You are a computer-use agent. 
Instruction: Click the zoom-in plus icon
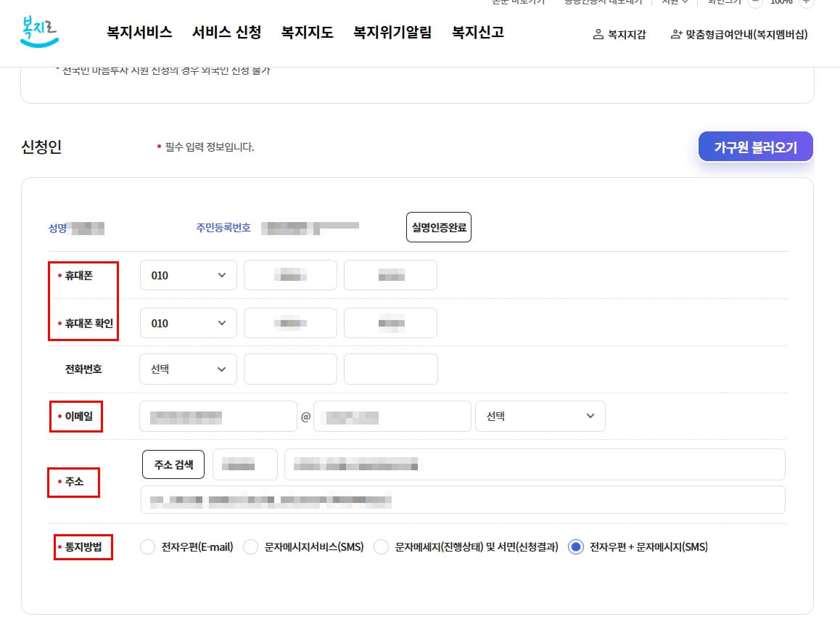[x=804, y=3]
